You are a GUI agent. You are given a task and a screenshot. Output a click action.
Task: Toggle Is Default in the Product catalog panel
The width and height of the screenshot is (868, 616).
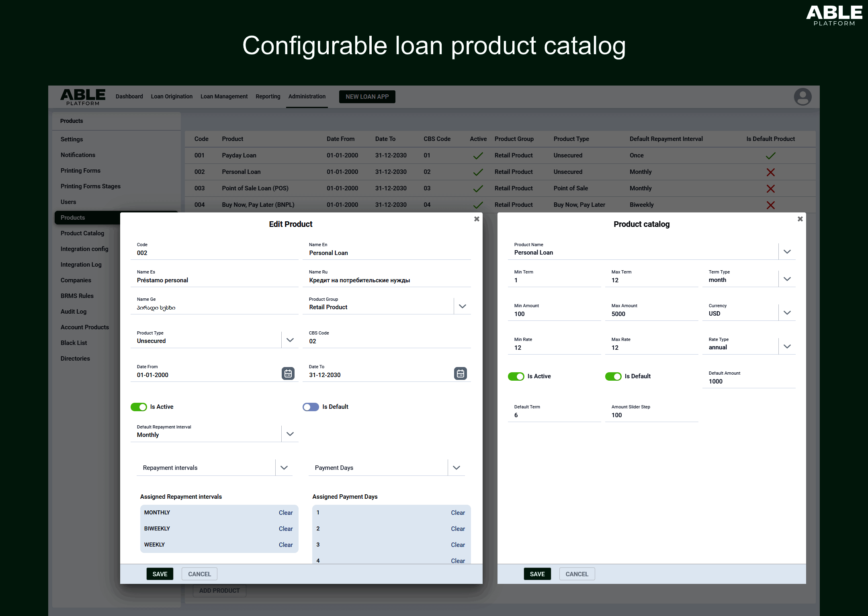pos(613,376)
